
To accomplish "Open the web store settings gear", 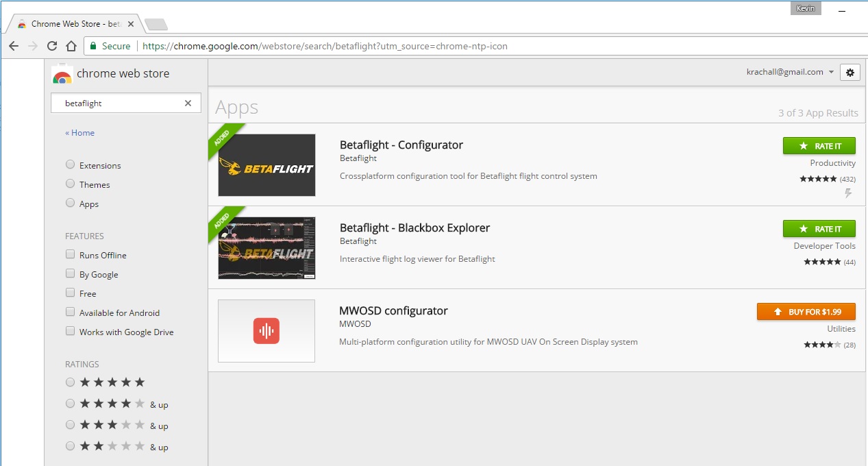I will [x=850, y=72].
